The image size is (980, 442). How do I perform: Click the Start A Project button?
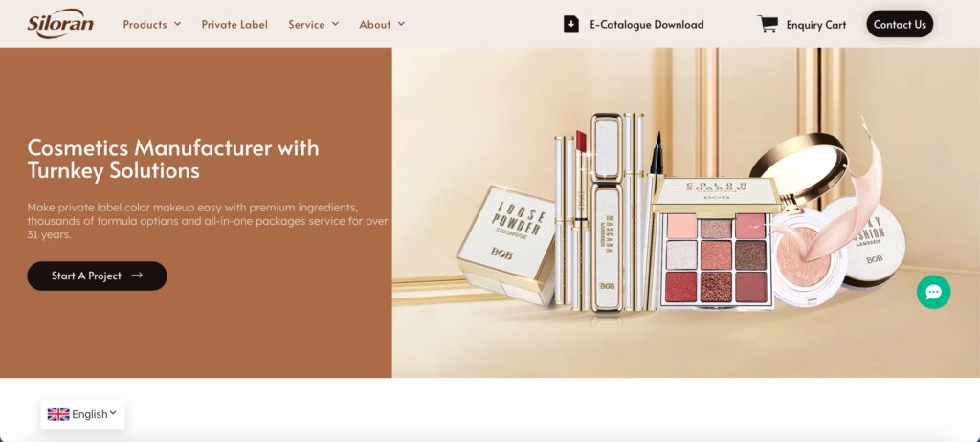[x=97, y=276]
